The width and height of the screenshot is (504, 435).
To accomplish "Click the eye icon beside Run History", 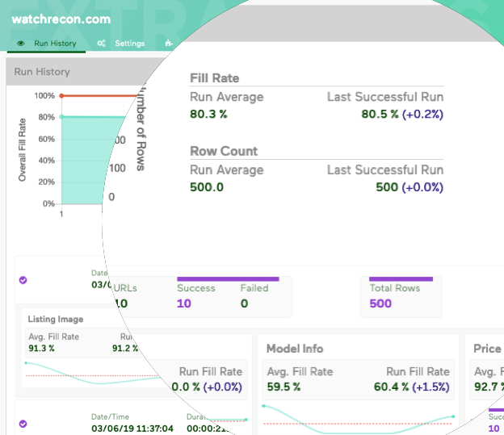I will 20,44.
